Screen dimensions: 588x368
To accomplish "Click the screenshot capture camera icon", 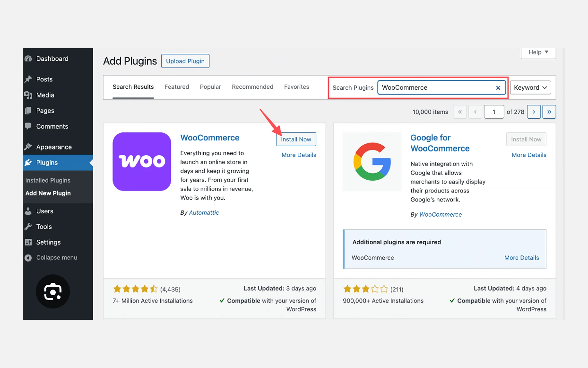I will pyautogui.click(x=53, y=291).
